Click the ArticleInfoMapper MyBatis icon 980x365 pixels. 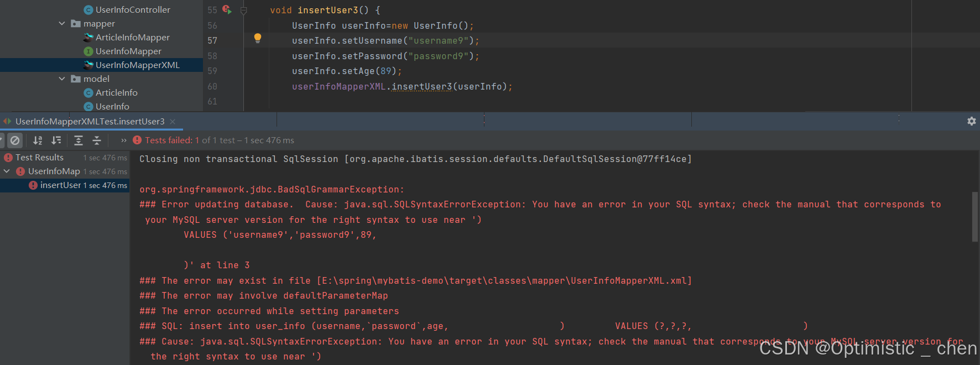pos(88,38)
